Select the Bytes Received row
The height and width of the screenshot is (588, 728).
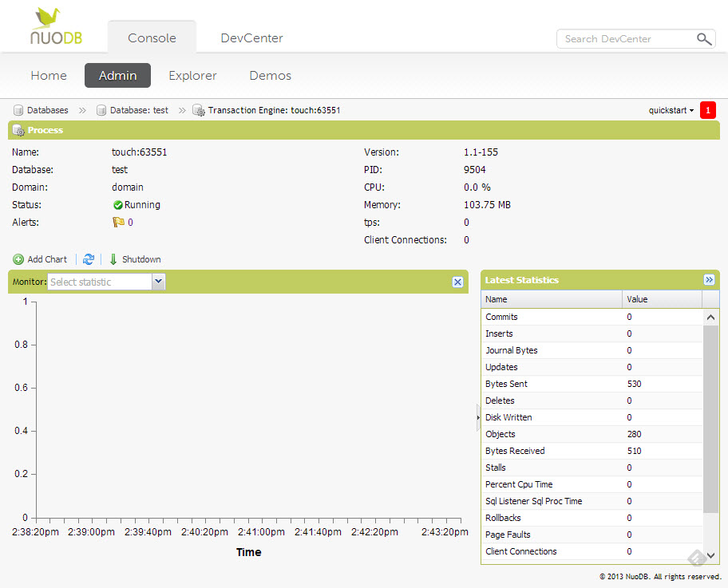(x=592, y=451)
